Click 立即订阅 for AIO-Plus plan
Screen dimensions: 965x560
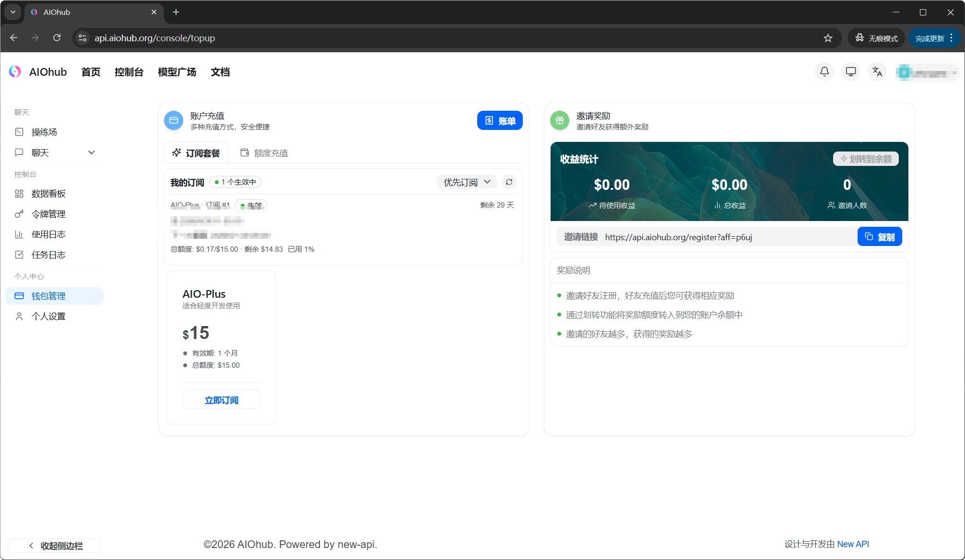pyautogui.click(x=222, y=400)
